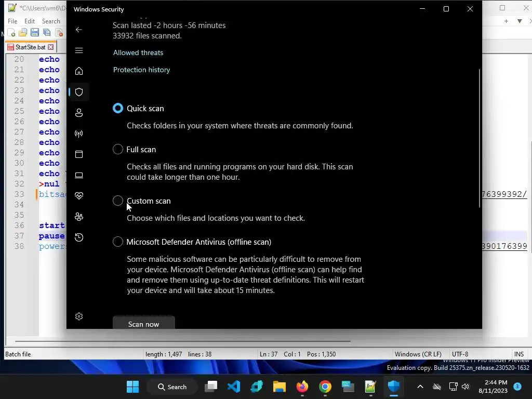Open Firewall & network protection icon
The width and height of the screenshot is (532, 399).
[x=79, y=134]
